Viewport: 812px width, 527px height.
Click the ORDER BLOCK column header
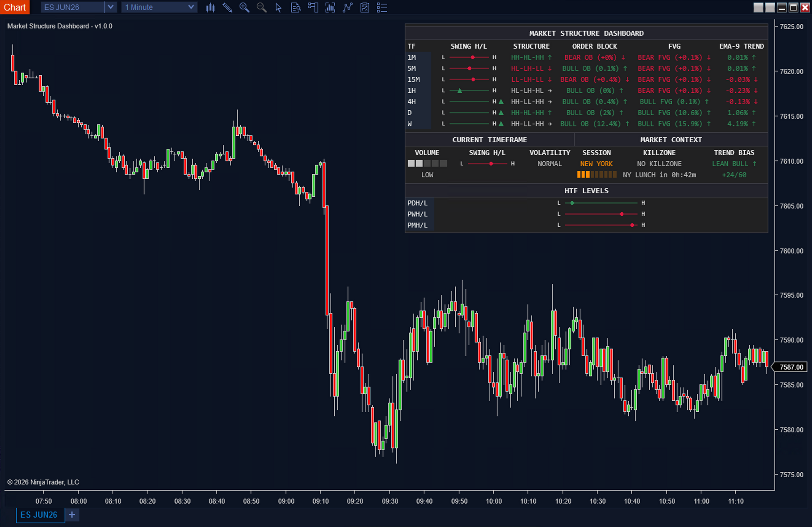[595, 46]
